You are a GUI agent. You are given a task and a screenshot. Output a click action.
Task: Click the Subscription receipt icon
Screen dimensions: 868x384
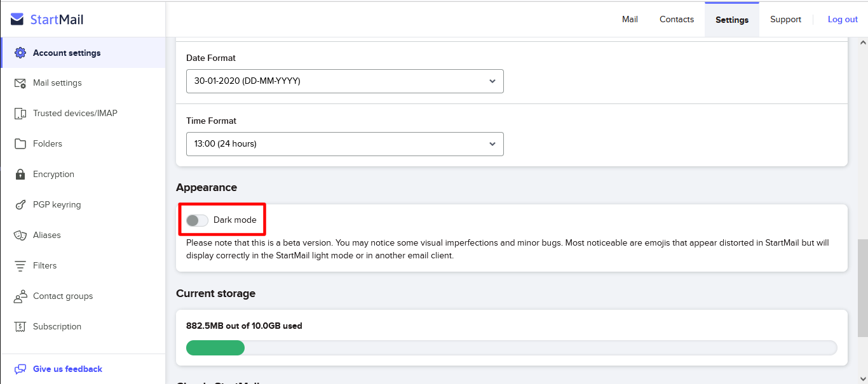[20, 327]
